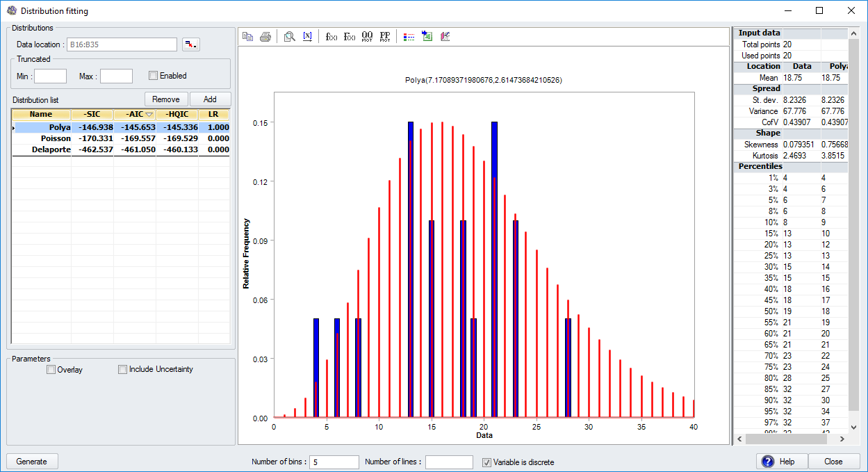Copy the chart to clipboard
The image size is (868, 472).
tap(247, 36)
